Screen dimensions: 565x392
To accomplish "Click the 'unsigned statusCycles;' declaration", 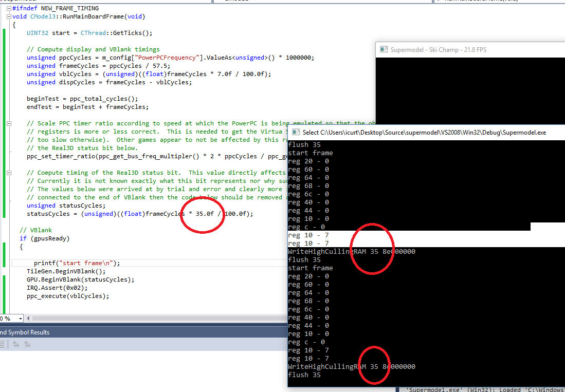I will (x=66, y=206).
